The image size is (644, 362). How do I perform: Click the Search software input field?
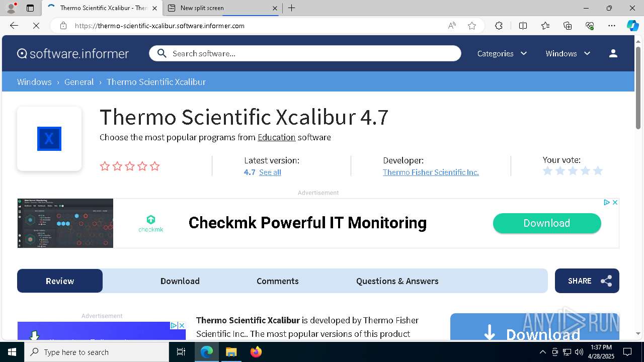(x=305, y=53)
